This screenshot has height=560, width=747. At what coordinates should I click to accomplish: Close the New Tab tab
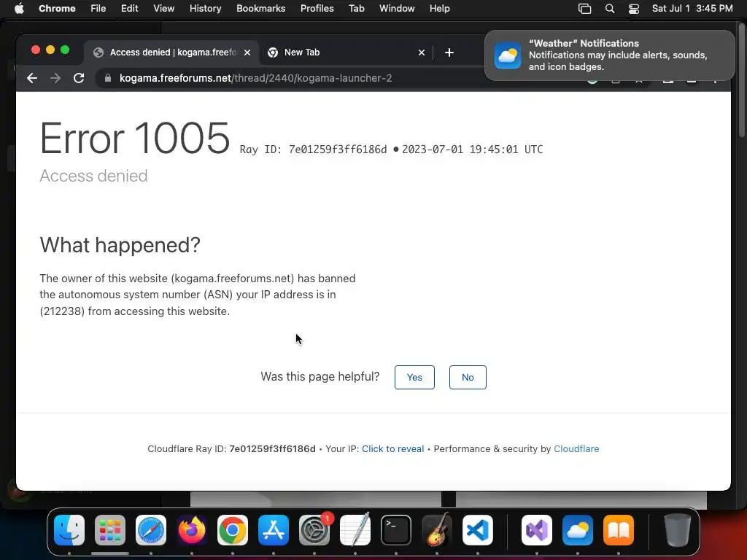click(422, 52)
